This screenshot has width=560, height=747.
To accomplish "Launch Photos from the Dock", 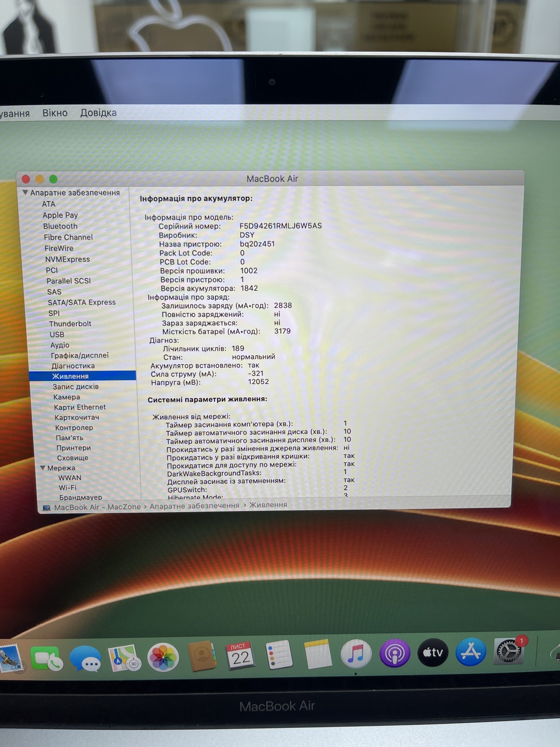I will tap(163, 657).
